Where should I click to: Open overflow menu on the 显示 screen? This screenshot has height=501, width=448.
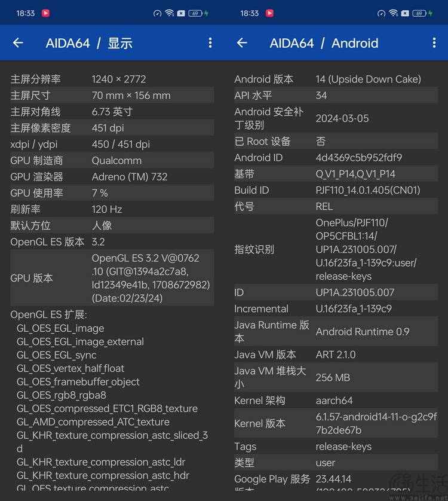click(210, 43)
